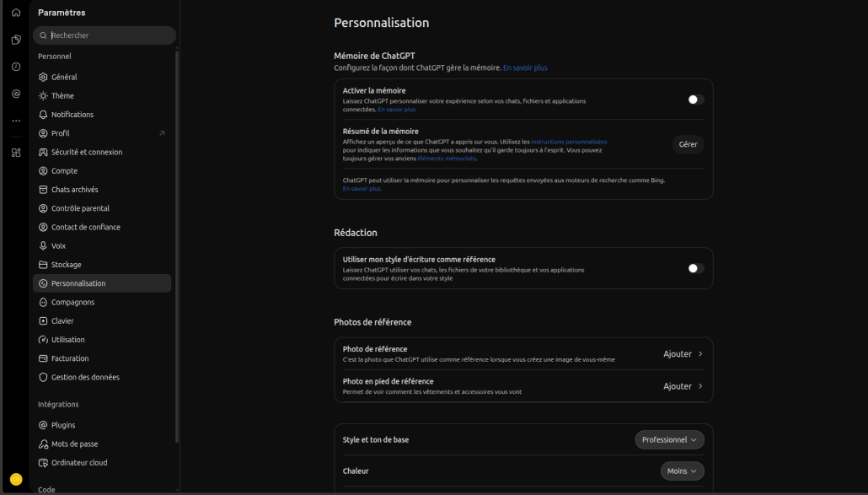Viewport: 868px width, 495px height.
Task: Open the Sécurité et connexion settings section
Action: (x=102, y=153)
